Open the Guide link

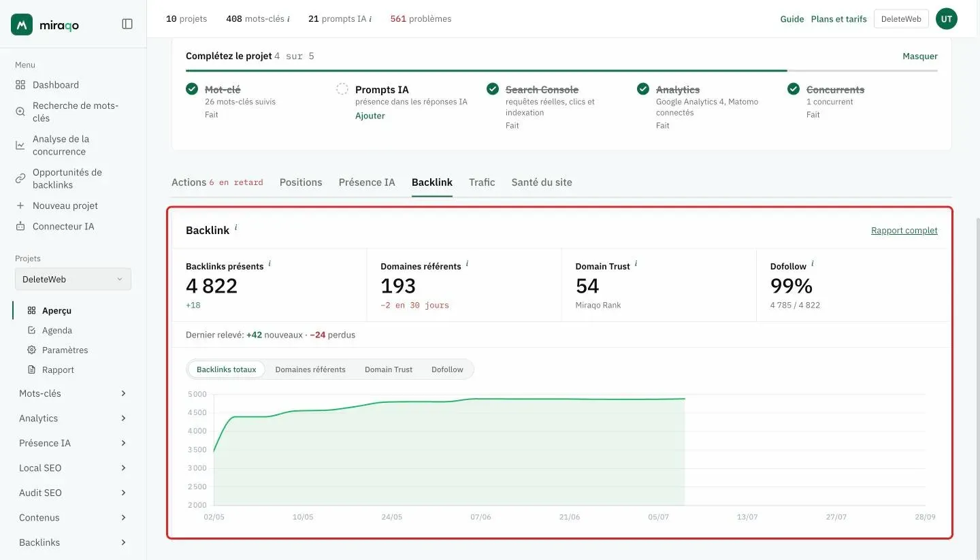[792, 19]
